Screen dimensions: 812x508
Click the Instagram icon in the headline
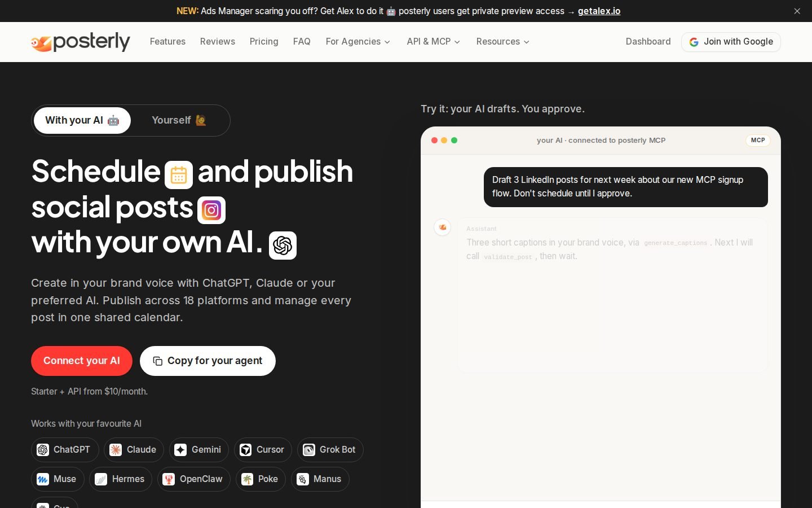(x=211, y=211)
